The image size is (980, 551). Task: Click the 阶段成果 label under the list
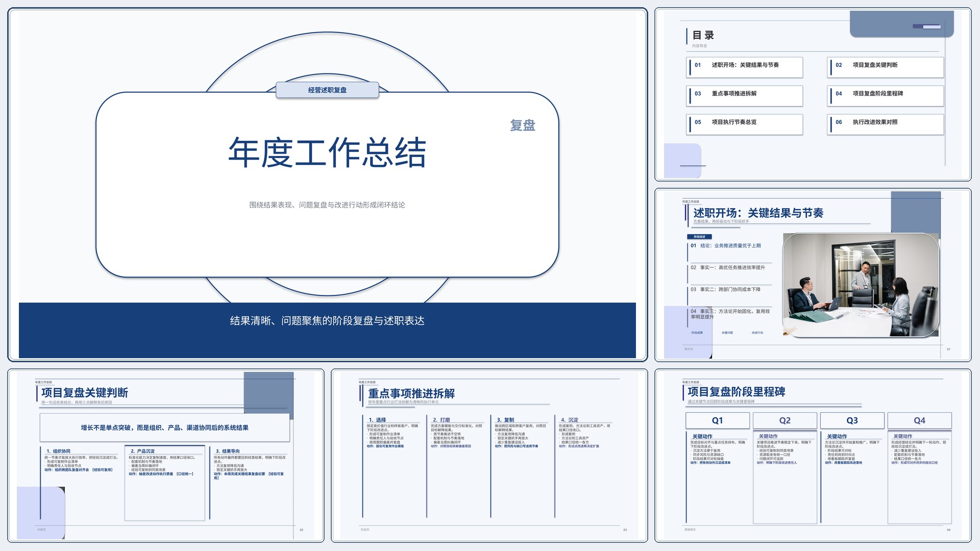[697, 333]
